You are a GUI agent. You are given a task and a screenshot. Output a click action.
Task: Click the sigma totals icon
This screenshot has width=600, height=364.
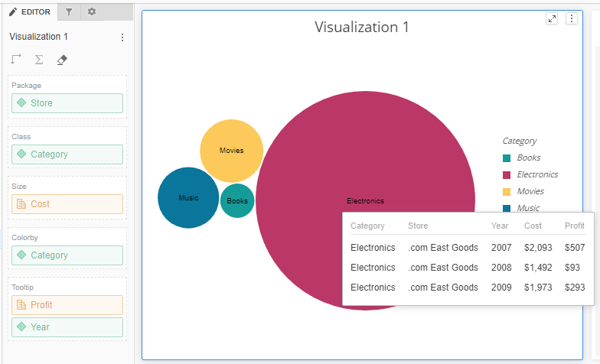point(39,60)
